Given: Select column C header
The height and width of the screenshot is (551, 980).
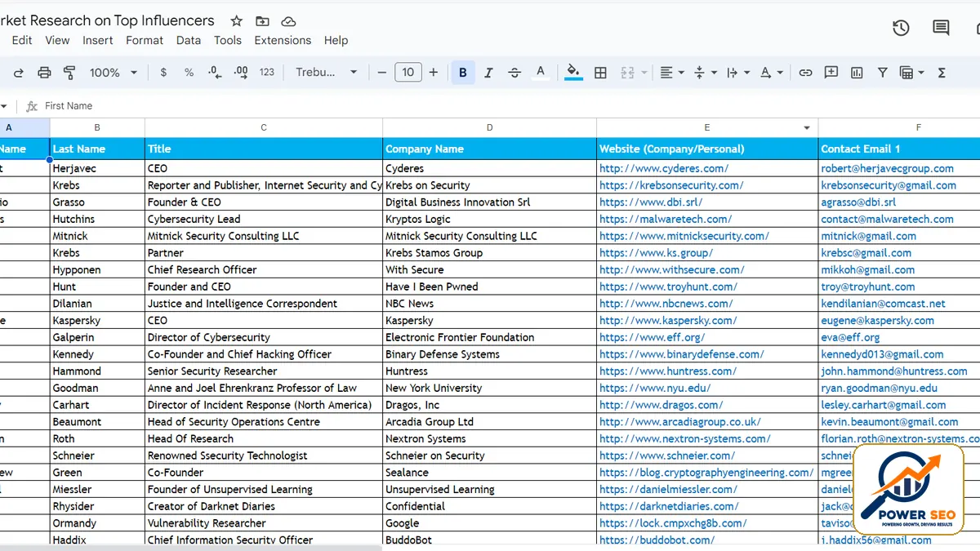Looking at the screenshot, I should (x=264, y=127).
